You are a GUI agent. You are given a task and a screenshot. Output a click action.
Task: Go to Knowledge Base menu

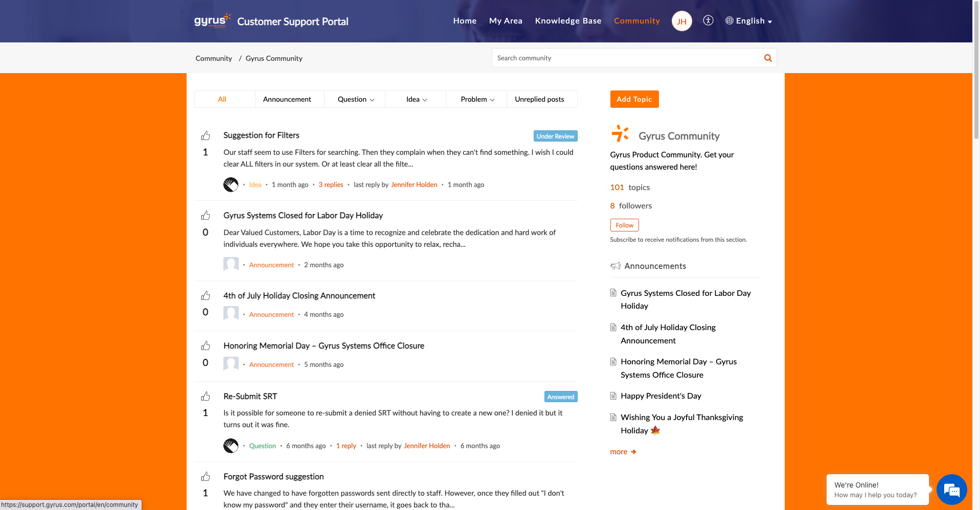pos(568,21)
